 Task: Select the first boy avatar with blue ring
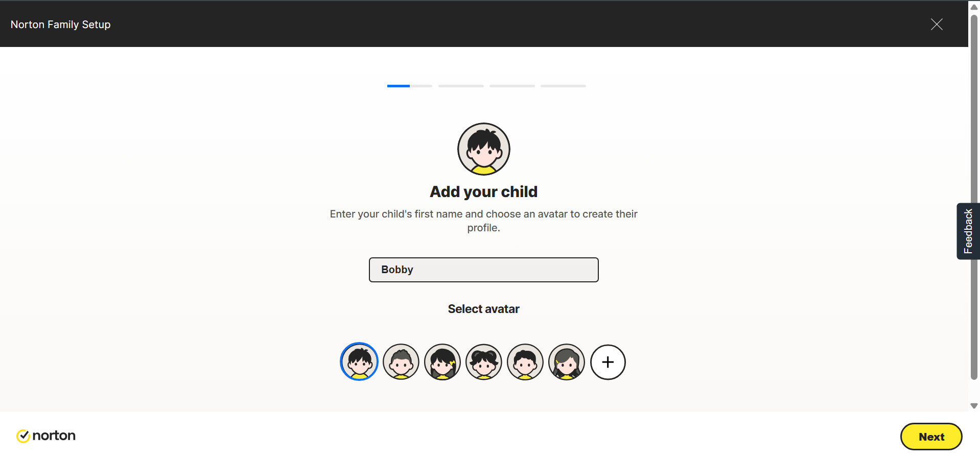coord(359,361)
